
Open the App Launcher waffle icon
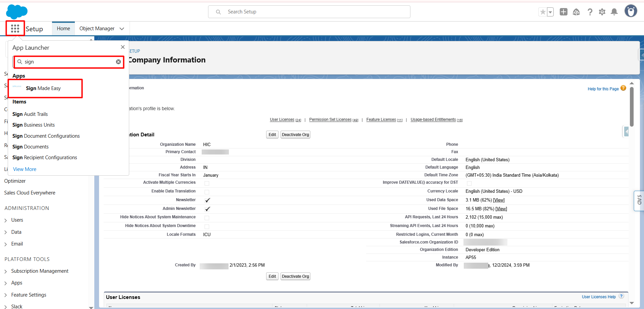click(x=15, y=29)
